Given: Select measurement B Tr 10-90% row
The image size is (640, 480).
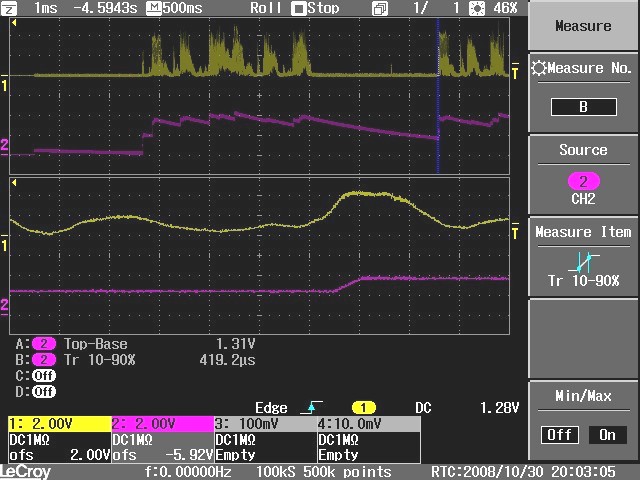Looking at the screenshot, I should [x=136, y=360].
